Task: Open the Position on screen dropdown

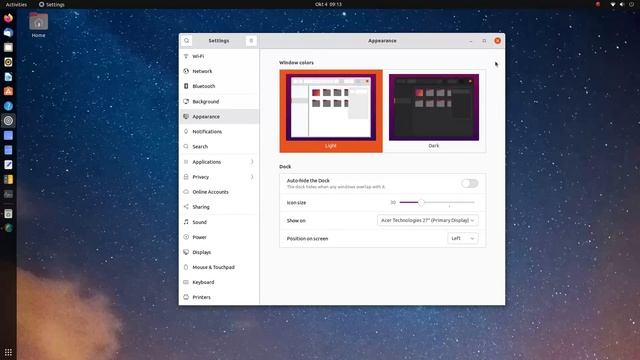Action: [463, 238]
